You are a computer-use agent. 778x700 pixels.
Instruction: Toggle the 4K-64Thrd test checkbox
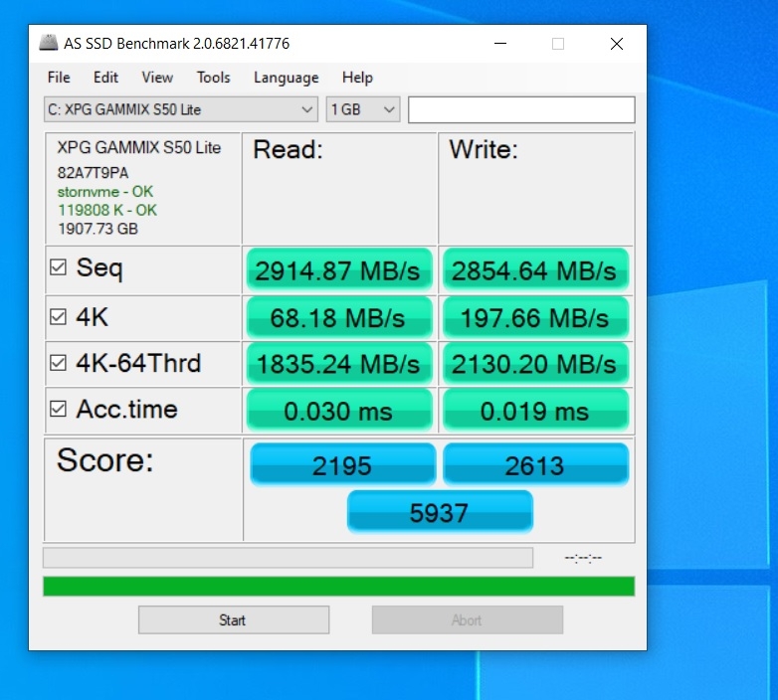(x=58, y=363)
